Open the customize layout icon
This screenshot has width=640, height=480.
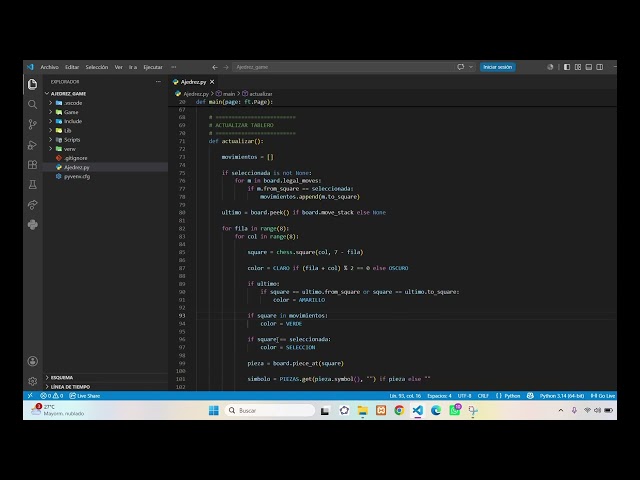click(578, 67)
